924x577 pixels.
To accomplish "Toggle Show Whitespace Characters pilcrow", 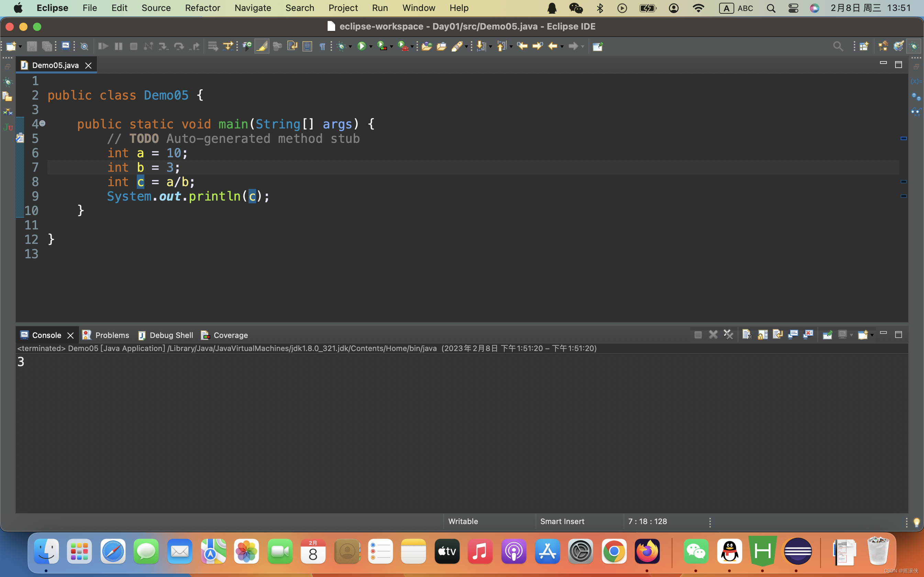I will pos(322,46).
